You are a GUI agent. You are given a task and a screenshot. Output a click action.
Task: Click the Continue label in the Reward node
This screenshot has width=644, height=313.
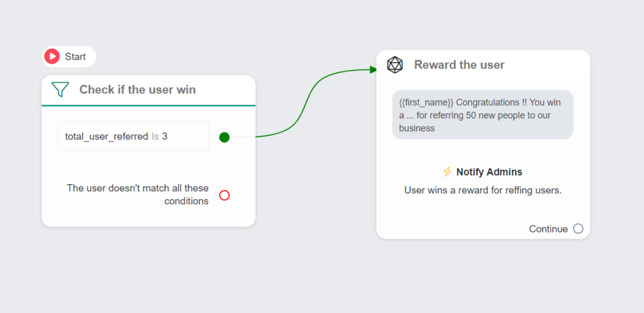coord(548,229)
